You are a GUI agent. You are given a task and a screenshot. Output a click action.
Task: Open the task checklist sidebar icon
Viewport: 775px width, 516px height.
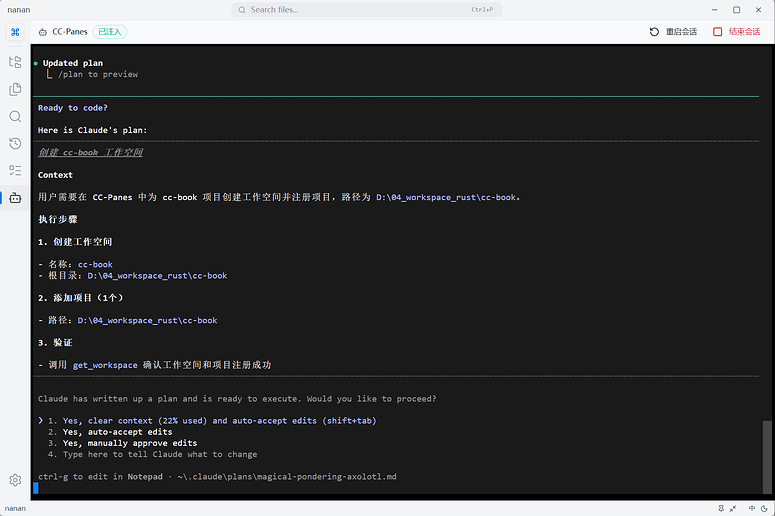point(15,171)
